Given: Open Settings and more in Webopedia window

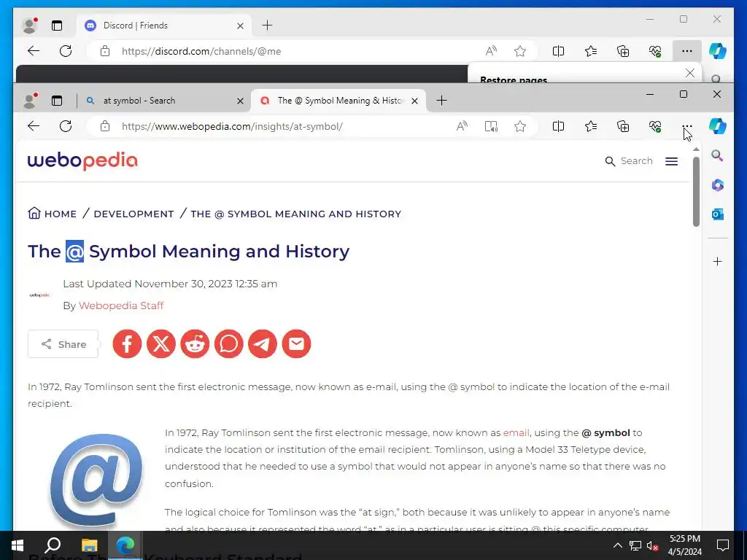Looking at the screenshot, I should pos(687,126).
